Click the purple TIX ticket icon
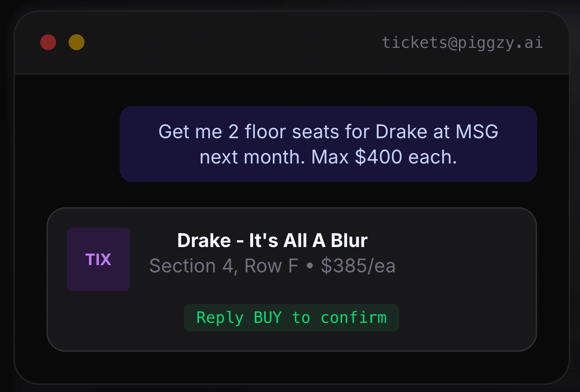This screenshot has height=392, width=580. pyautogui.click(x=98, y=259)
